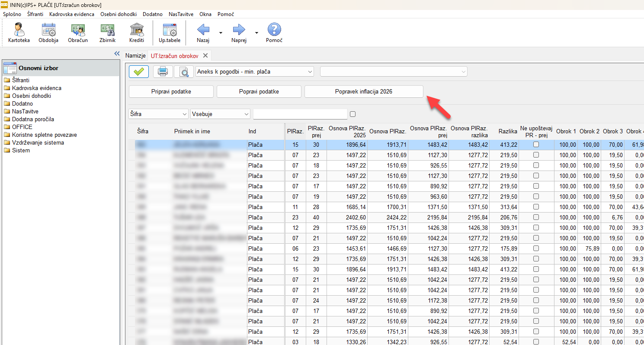
Task: Check 'Ne upoštevaj PR - prej' in the second row
Action: tap(536, 155)
